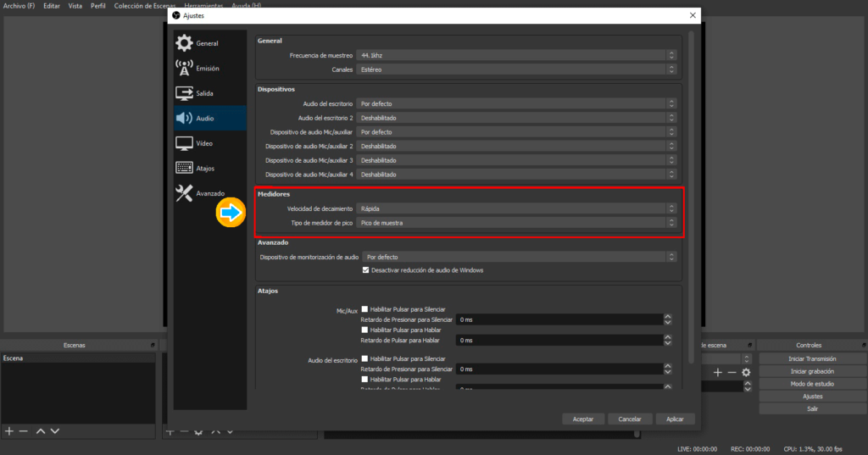Click the settings dialog vertical scrollbar
Viewport: 868px width, 455px height.
coord(691,169)
